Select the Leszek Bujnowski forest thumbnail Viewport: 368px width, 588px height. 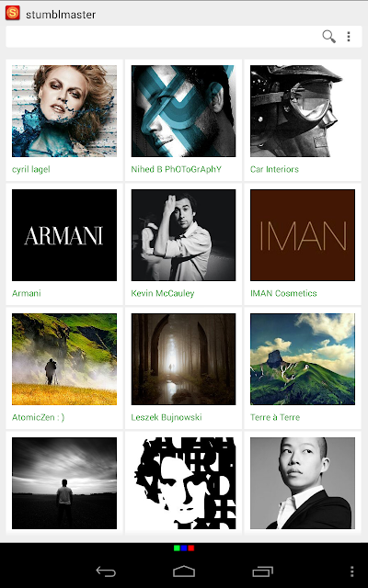pyautogui.click(x=184, y=359)
